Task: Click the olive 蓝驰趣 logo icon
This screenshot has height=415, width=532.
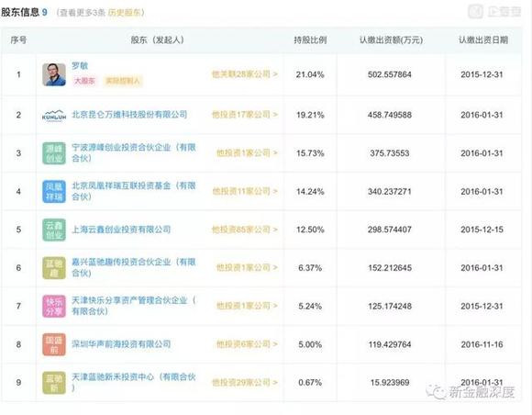Action: [54, 268]
